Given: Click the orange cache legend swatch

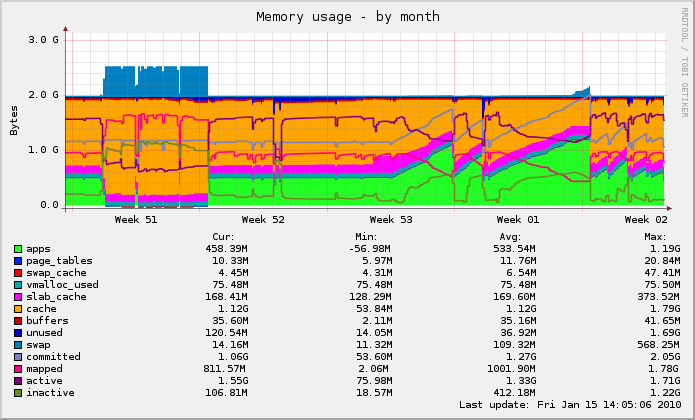Looking at the screenshot, I should pos(18,309).
